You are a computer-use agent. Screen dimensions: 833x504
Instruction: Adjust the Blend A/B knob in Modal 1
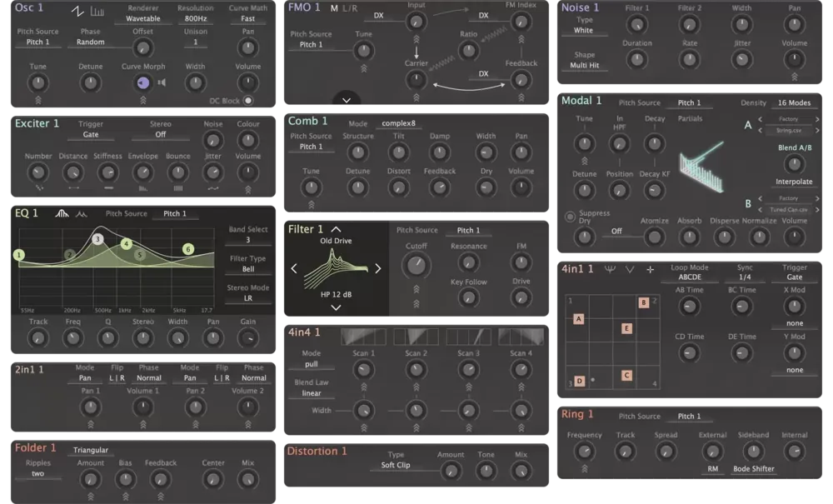tap(794, 164)
